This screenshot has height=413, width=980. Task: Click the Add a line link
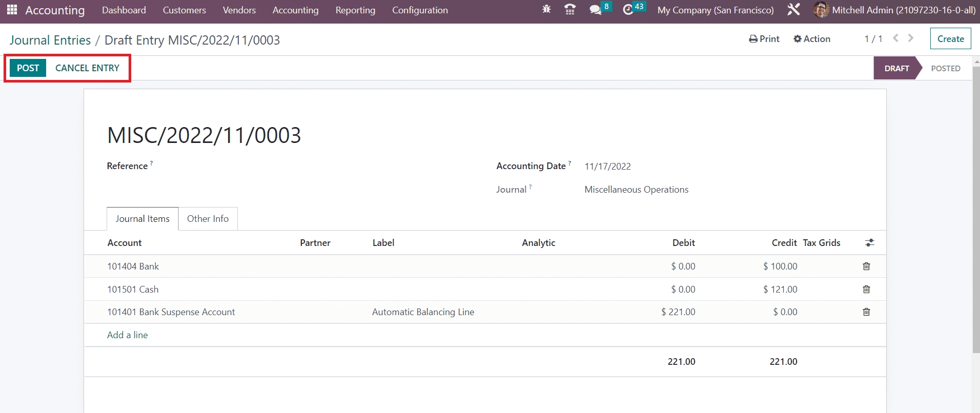[127, 335]
